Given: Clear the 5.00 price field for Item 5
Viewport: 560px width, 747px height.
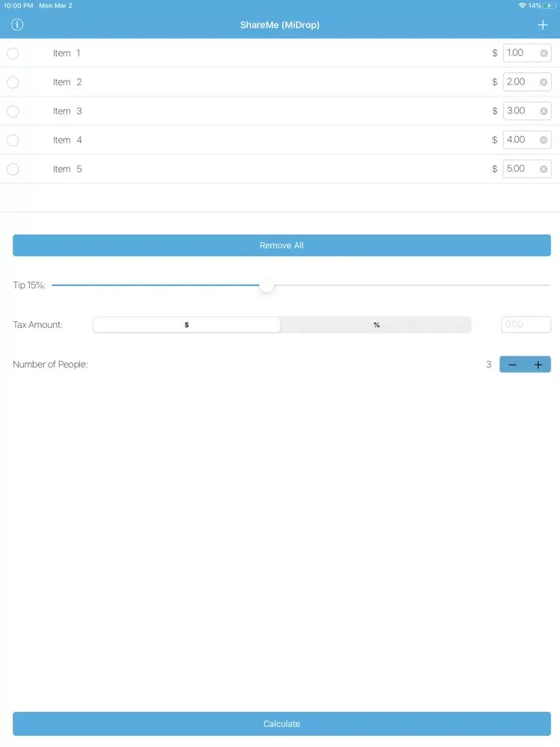Looking at the screenshot, I should point(544,169).
